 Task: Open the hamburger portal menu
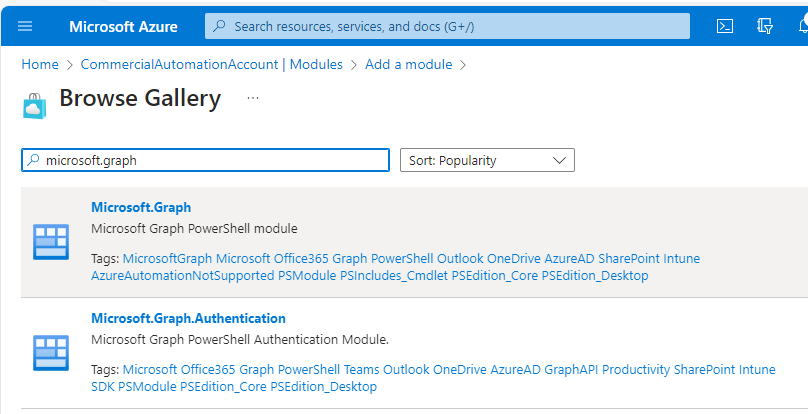click(x=25, y=26)
